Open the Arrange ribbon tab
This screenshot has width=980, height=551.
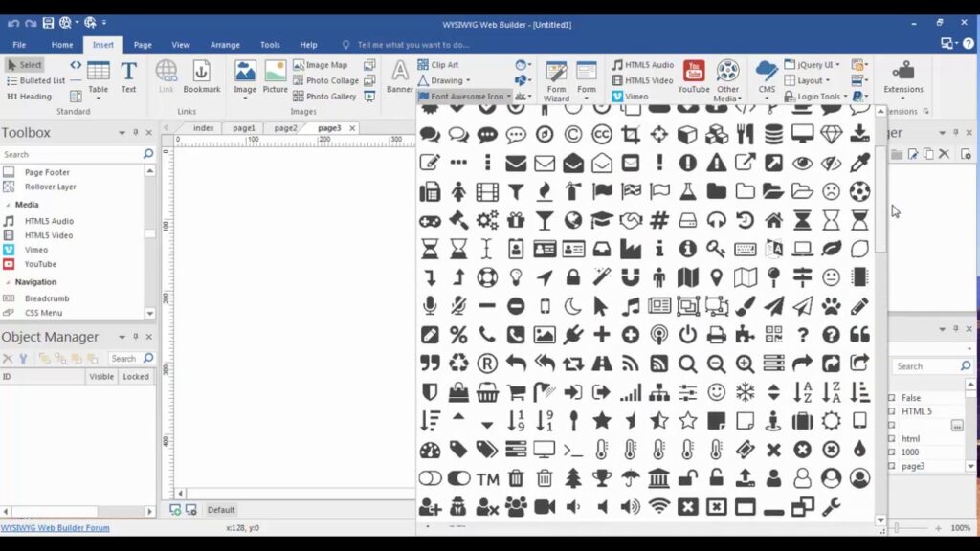(x=225, y=45)
